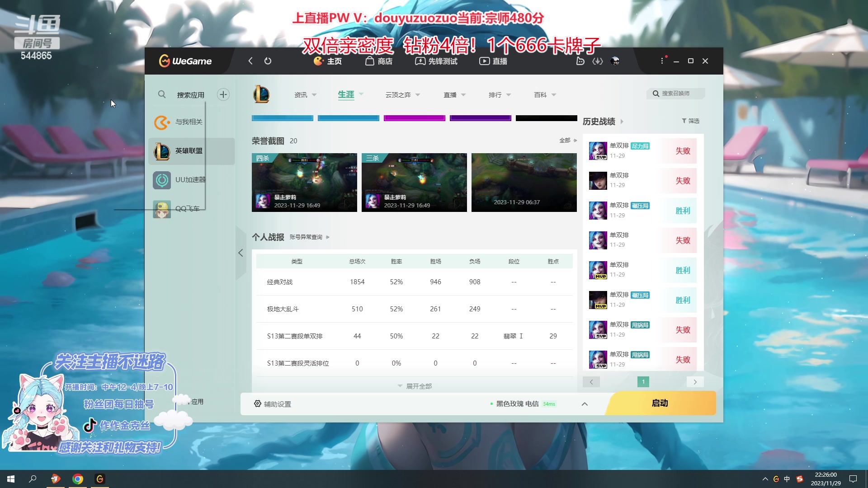Open the download manager icon
868x488 pixels.
coord(598,61)
